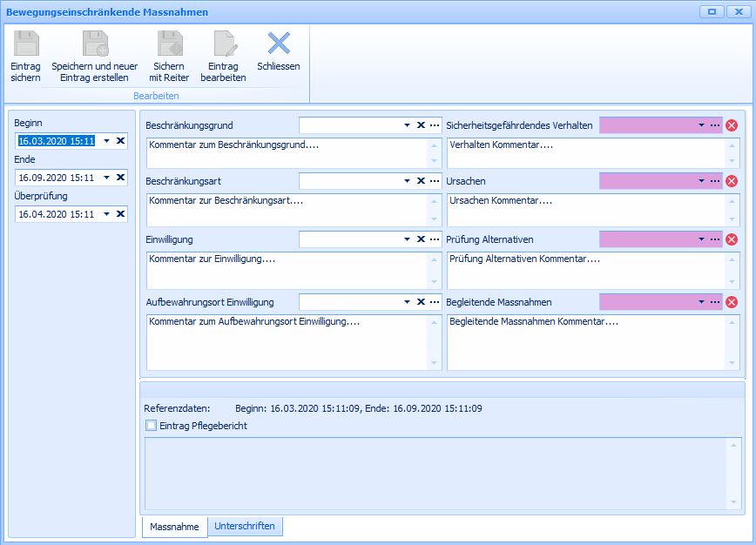Open the Prüfung Alternativen dropdown
The image size is (756, 545).
701,239
